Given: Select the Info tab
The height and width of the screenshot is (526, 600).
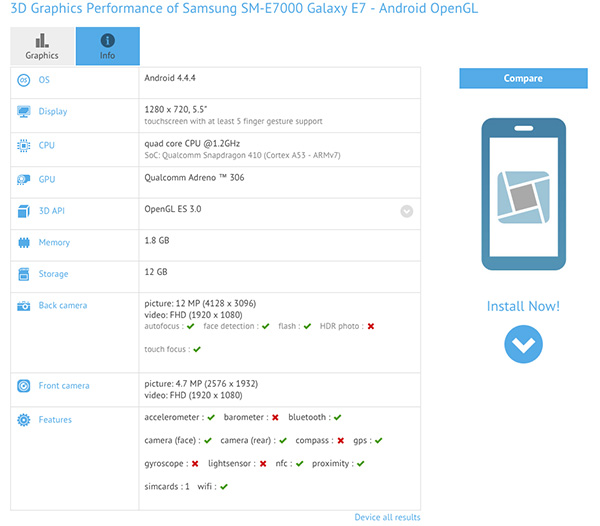Looking at the screenshot, I should (108, 46).
